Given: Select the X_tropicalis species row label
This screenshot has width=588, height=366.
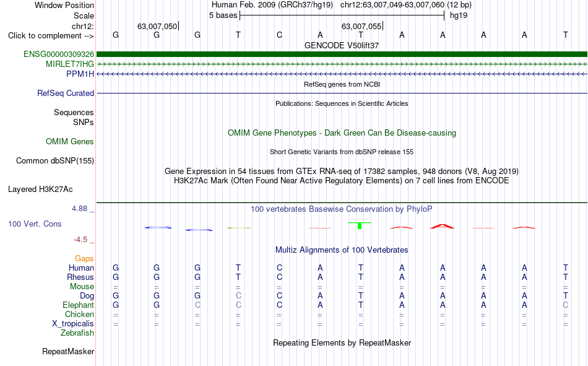Looking at the screenshot, I should point(73,324).
